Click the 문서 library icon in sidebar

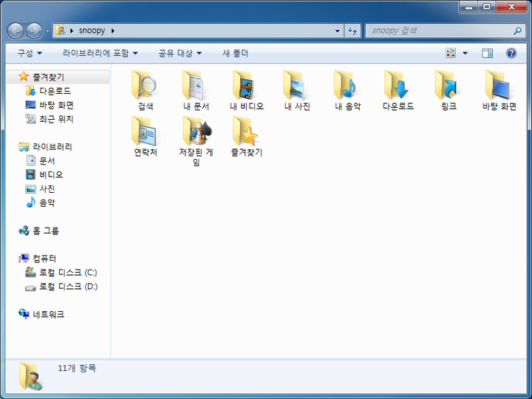[31, 160]
